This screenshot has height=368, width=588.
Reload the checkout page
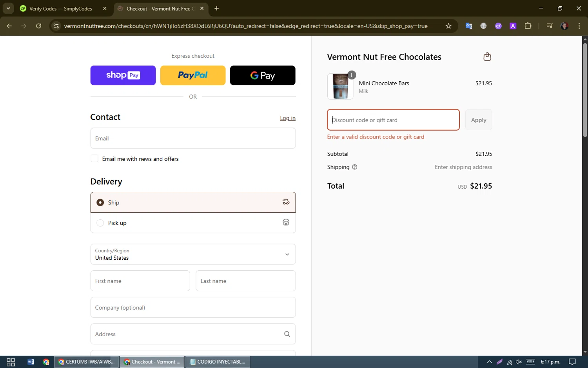tap(38, 26)
